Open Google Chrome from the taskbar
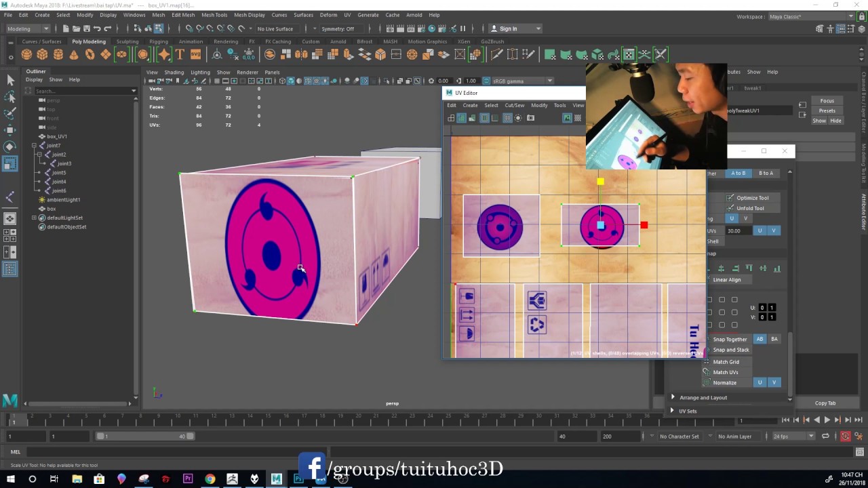This screenshot has height=488, width=868. point(210,479)
